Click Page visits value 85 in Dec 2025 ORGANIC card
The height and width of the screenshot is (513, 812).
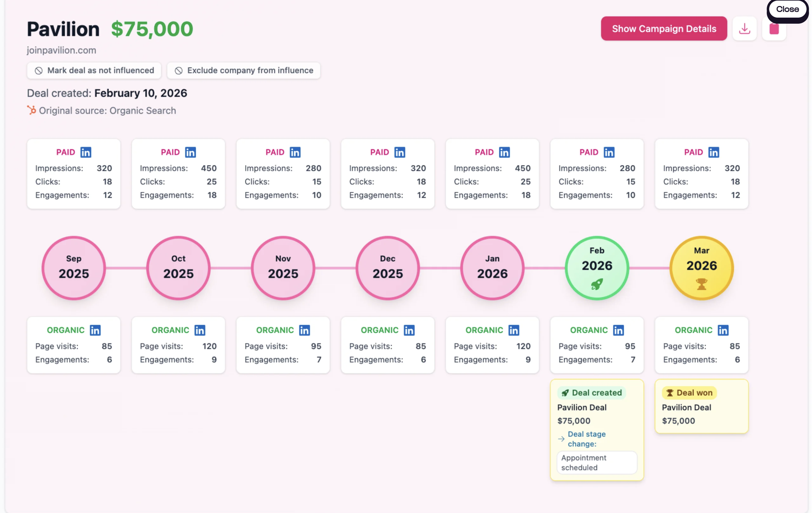(x=421, y=346)
